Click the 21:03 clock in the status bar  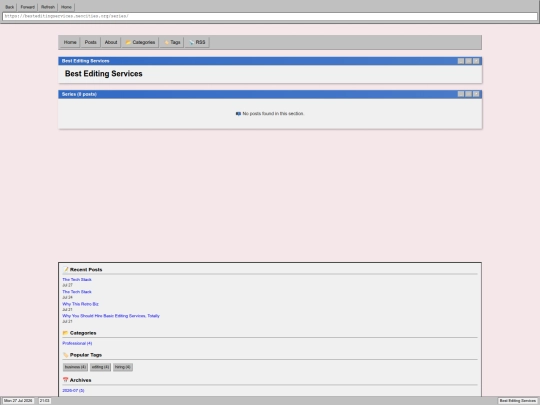click(44, 401)
